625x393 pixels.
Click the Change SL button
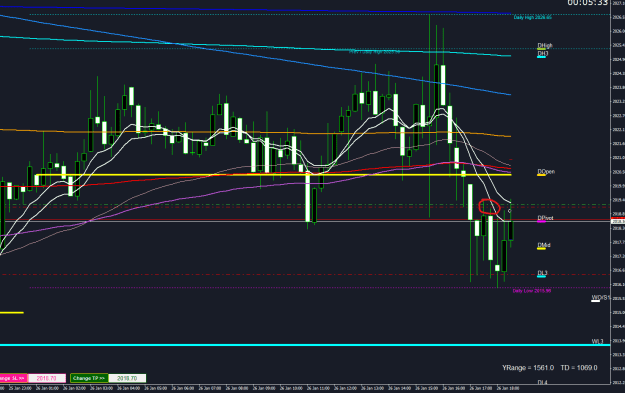click(13, 378)
